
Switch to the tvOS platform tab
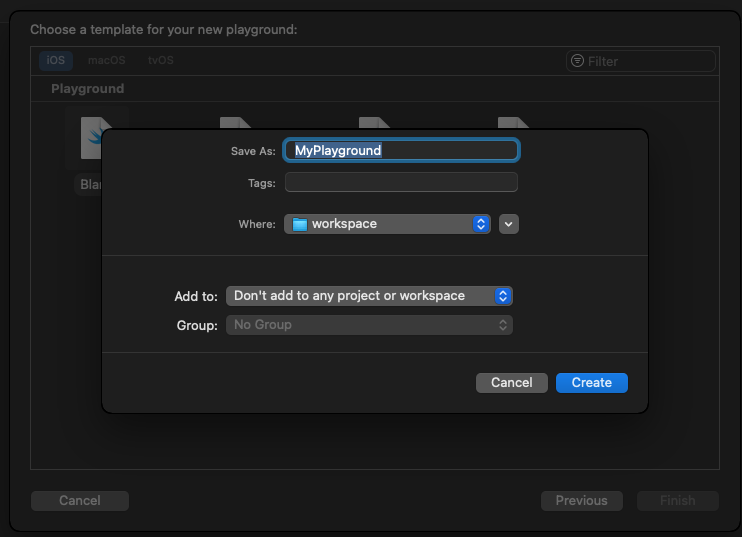pyautogui.click(x=160, y=61)
